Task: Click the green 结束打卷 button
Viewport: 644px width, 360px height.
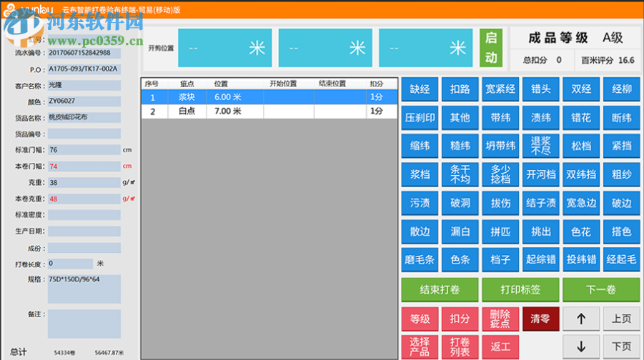Action: click(x=440, y=290)
